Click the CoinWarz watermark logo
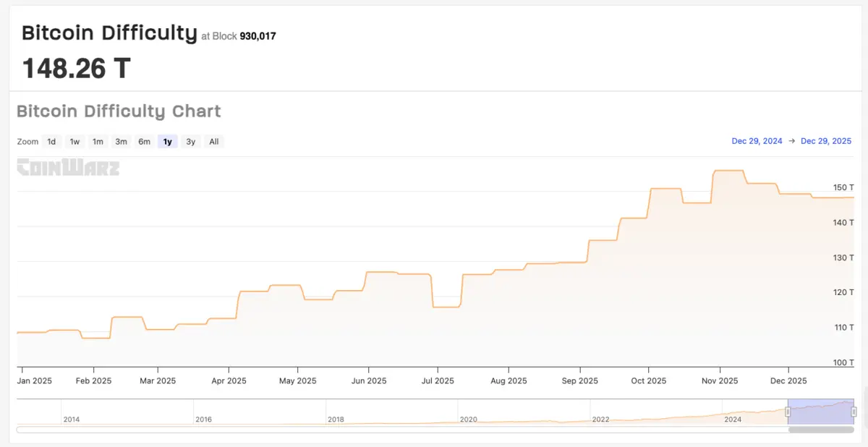This screenshot has width=868, height=447. [x=67, y=168]
